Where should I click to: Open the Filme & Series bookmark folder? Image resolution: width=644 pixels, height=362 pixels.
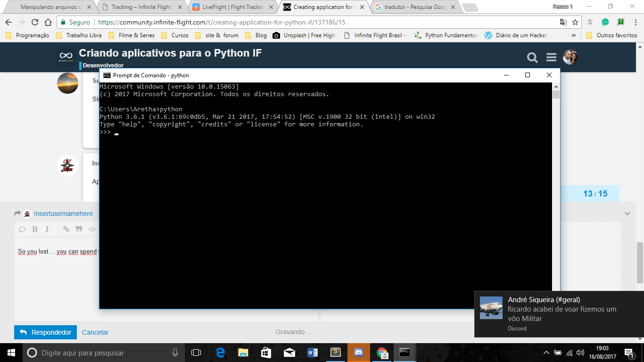(132, 35)
